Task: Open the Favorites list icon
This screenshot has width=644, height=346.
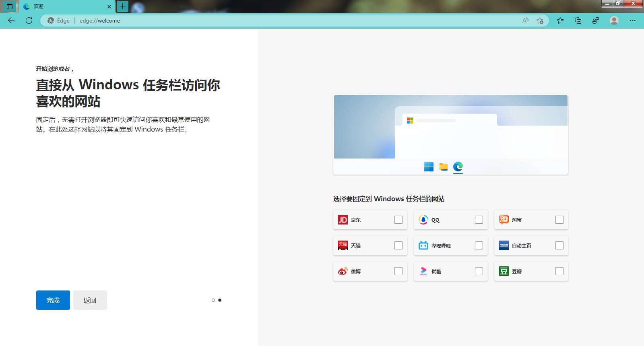Action: (x=560, y=21)
